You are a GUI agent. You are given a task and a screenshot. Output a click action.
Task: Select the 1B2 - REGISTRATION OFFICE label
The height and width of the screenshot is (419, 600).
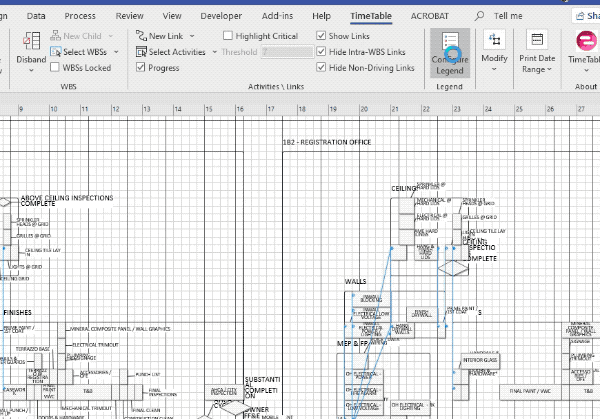(327, 142)
